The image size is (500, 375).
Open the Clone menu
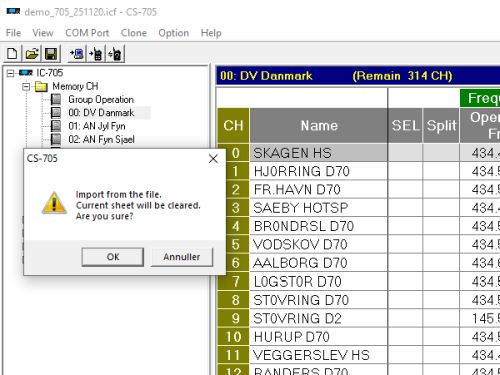pyautogui.click(x=134, y=33)
